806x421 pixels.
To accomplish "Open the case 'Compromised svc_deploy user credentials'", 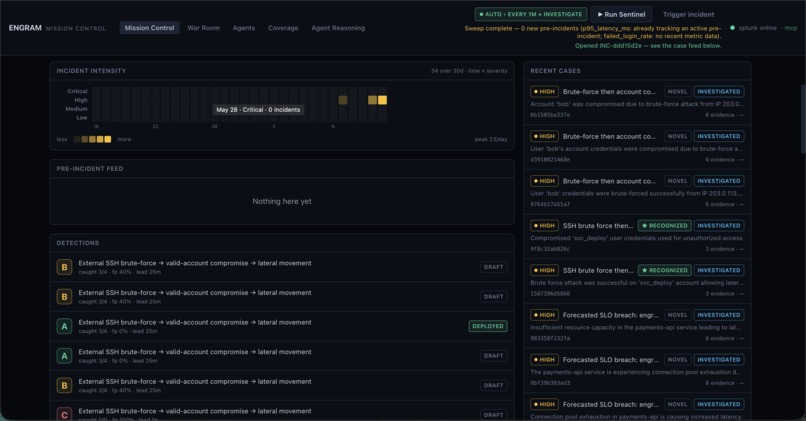I will 637,237.
